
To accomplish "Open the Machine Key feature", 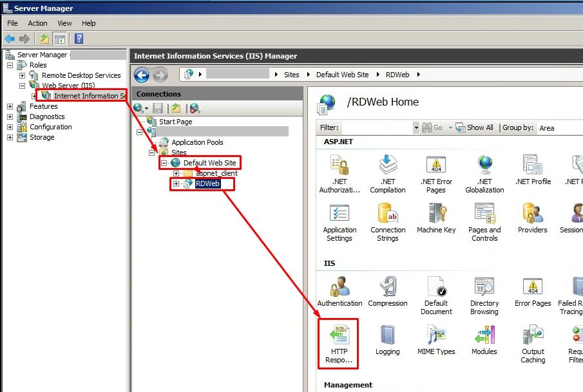I will point(437,215).
